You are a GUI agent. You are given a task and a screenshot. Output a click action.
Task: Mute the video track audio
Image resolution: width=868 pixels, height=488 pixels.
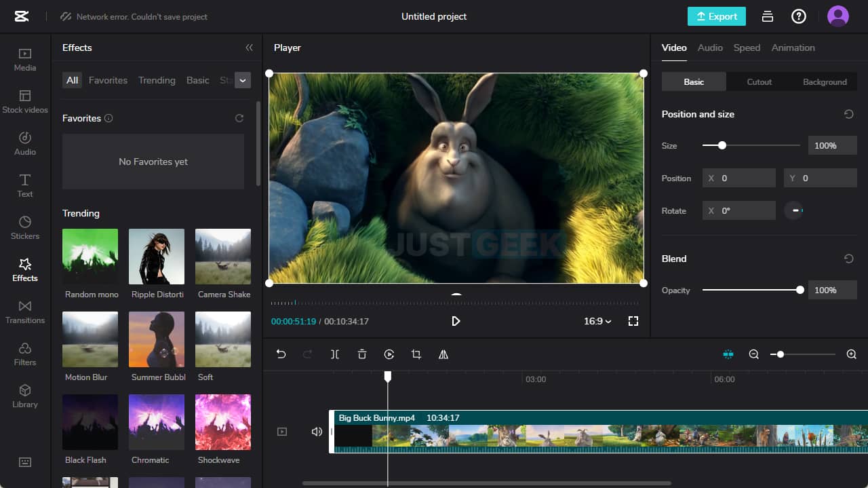click(x=317, y=432)
